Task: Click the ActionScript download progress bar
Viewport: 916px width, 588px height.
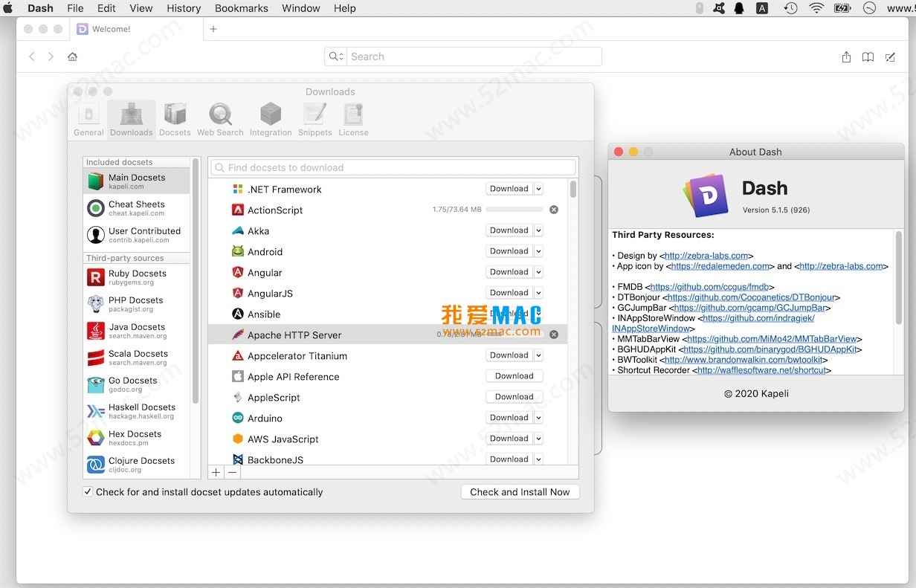Action: click(514, 210)
